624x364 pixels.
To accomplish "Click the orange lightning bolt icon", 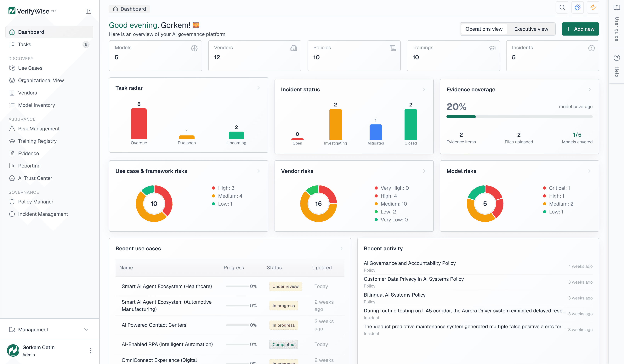I will coord(593,7).
